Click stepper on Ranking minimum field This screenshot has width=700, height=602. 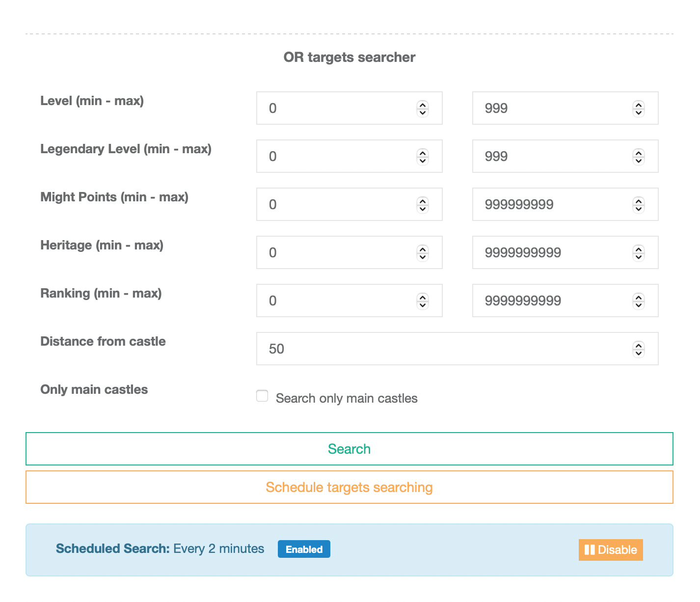tap(422, 301)
